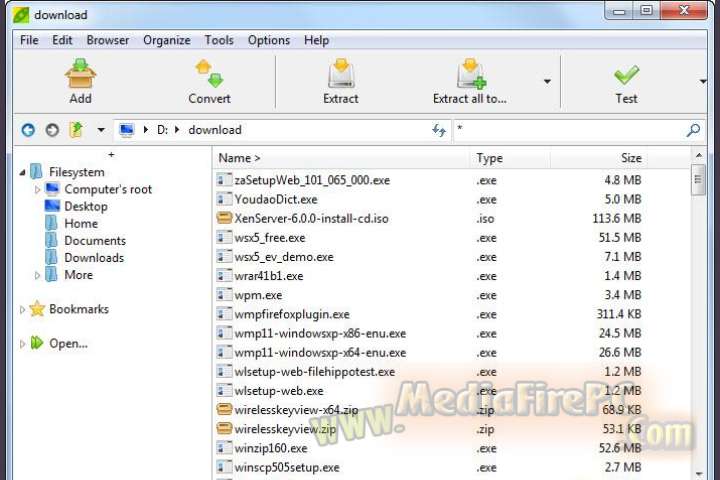
Task: Click breadcrumb arrow before download
Action: click(x=177, y=130)
